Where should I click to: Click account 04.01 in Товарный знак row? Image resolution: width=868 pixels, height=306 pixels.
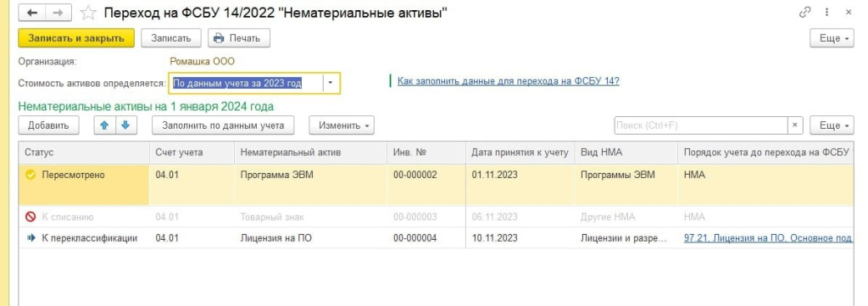[192, 217]
